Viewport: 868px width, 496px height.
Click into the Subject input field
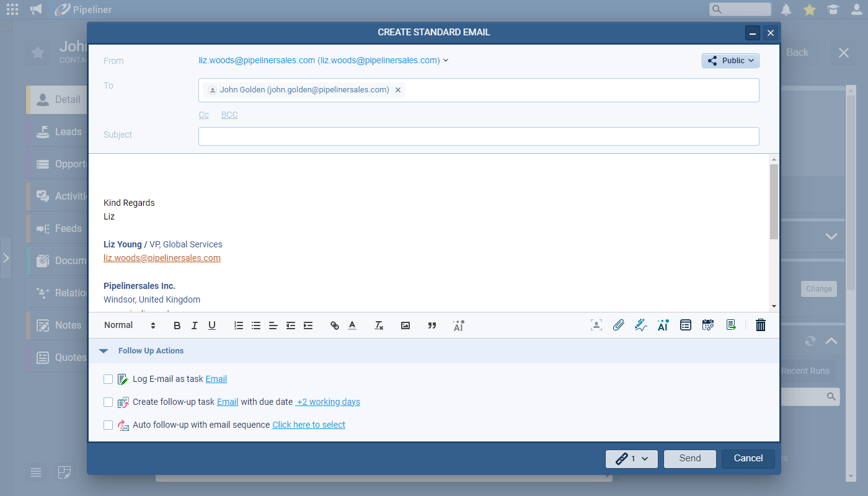click(x=479, y=136)
